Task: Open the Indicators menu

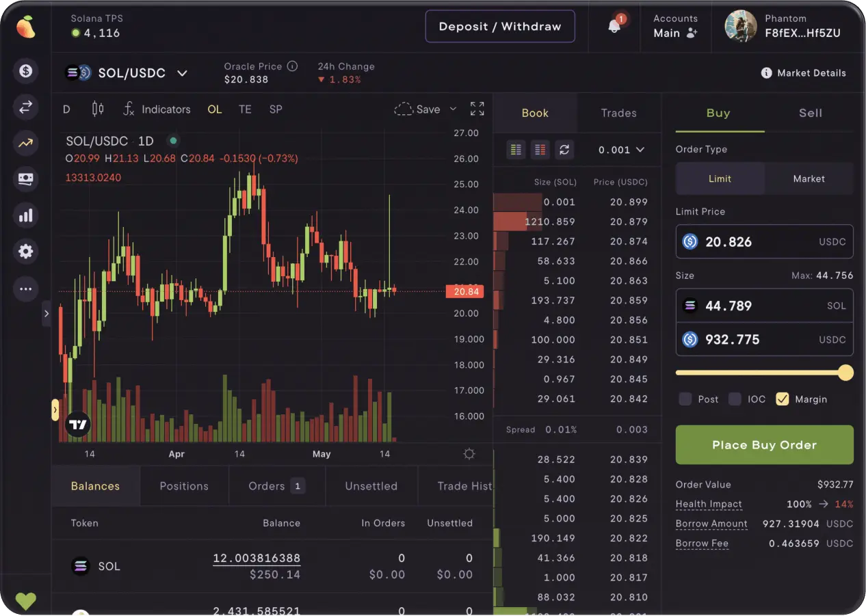Action: coord(157,109)
